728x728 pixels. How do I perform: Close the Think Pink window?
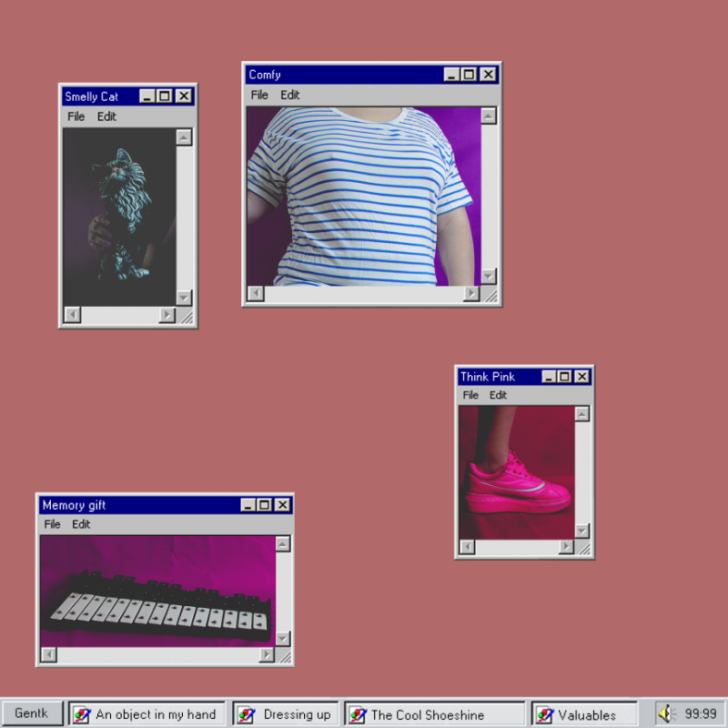click(x=582, y=377)
